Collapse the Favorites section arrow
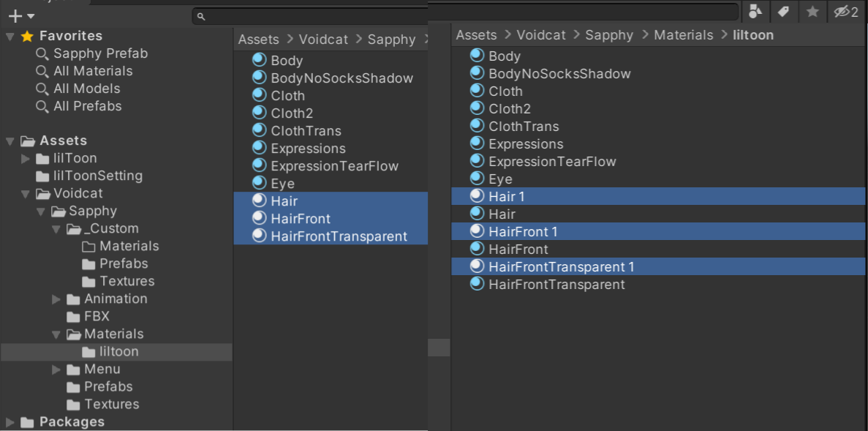The height and width of the screenshot is (431, 868). click(x=10, y=36)
